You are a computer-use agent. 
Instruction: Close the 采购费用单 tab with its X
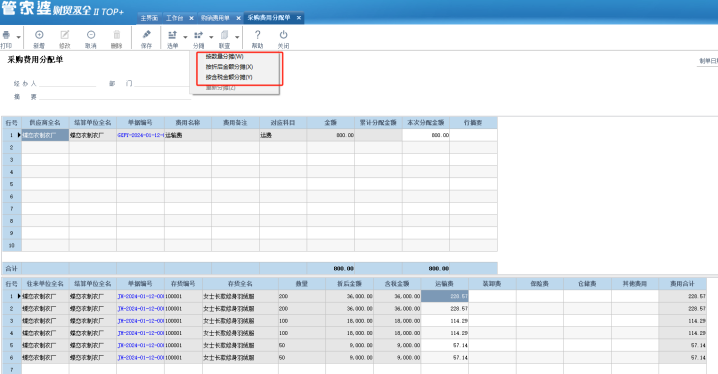click(238, 18)
